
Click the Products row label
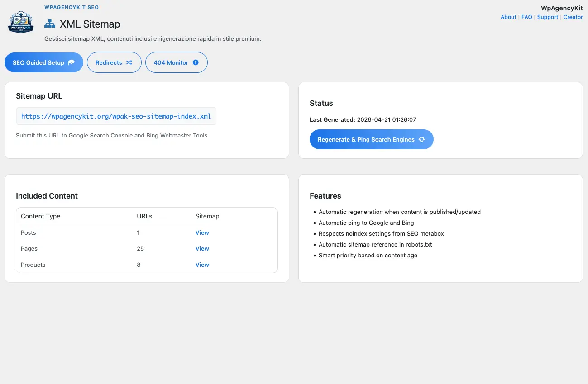click(33, 265)
